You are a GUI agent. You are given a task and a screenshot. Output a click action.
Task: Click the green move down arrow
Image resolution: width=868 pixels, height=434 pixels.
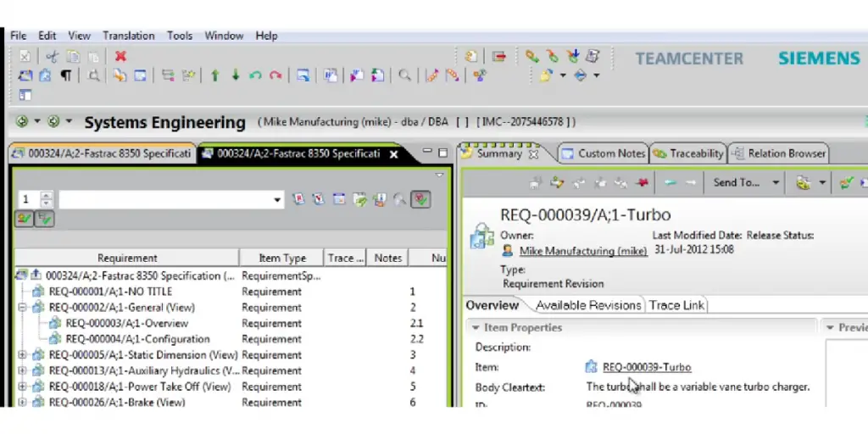pos(236,75)
